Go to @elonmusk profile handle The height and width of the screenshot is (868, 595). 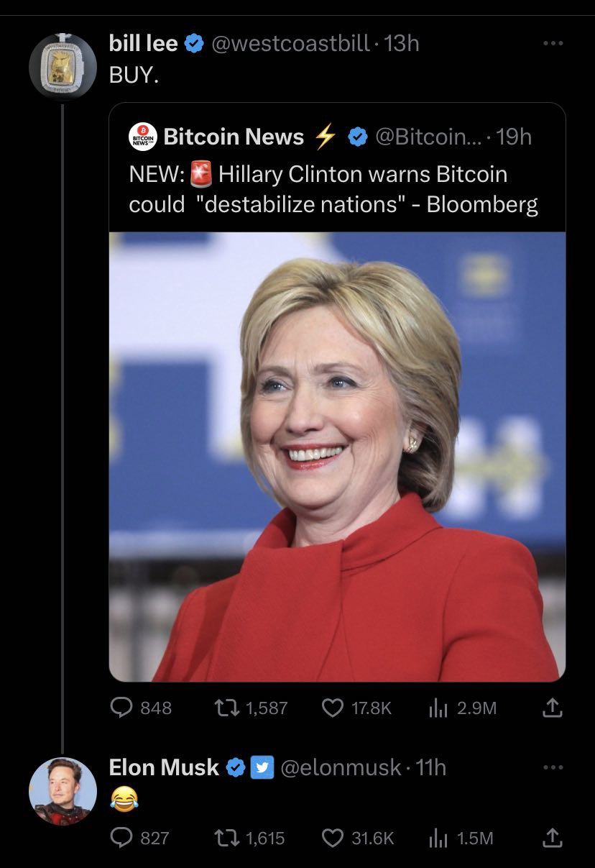(x=341, y=768)
